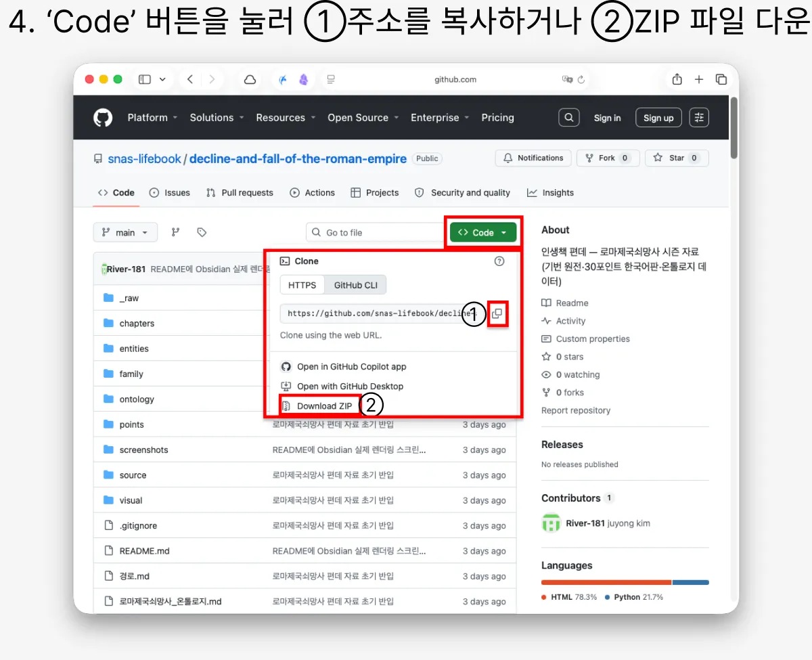Open a new tab with plus icon
The height and width of the screenshot is (660, 812).
(x=699, y=79)
